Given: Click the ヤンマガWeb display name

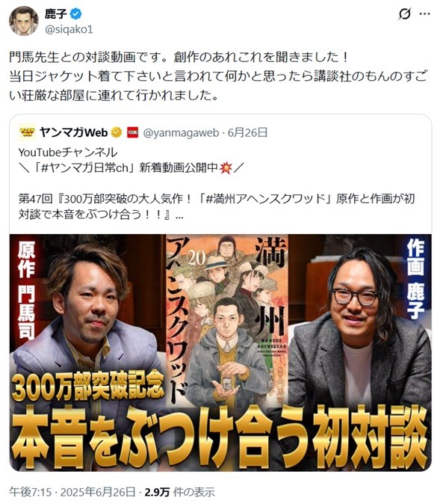Looking at the screenshot, I should point(73,132).
